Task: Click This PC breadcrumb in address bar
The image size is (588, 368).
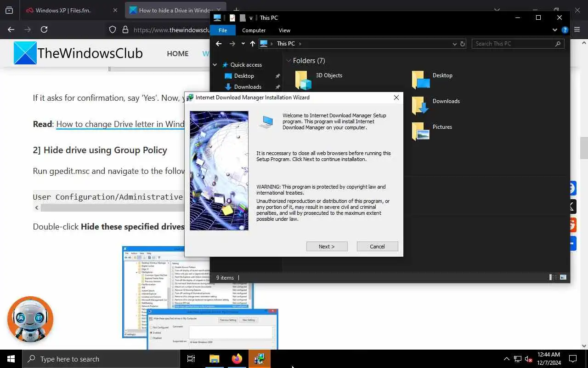Action: tap(286, 44)
